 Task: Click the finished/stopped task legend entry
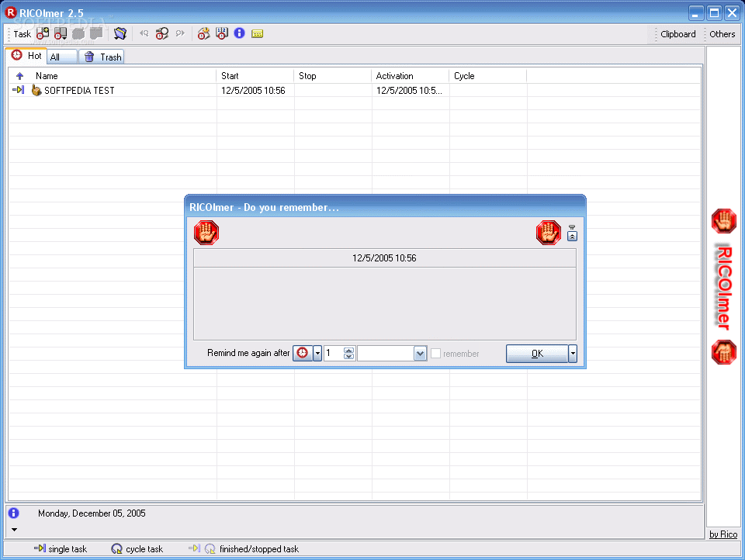click(244, 548)
